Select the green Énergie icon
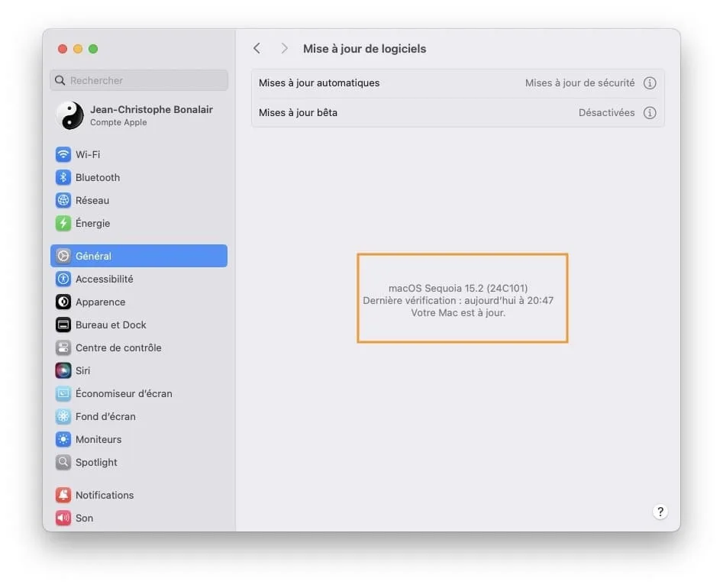This screenshot has width=723, height=588. point(63,223)
